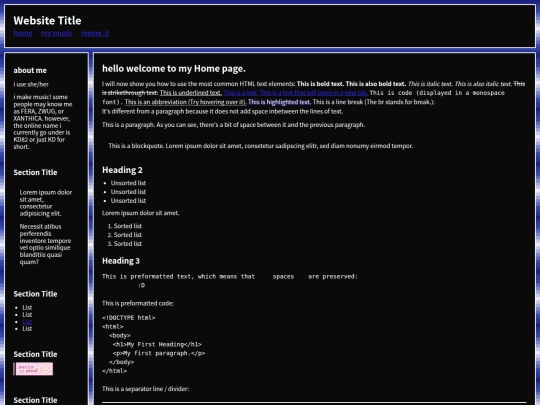The image size is (540, 405).
Task: Click the 'i use she/her' text
Action: (31, 84)
